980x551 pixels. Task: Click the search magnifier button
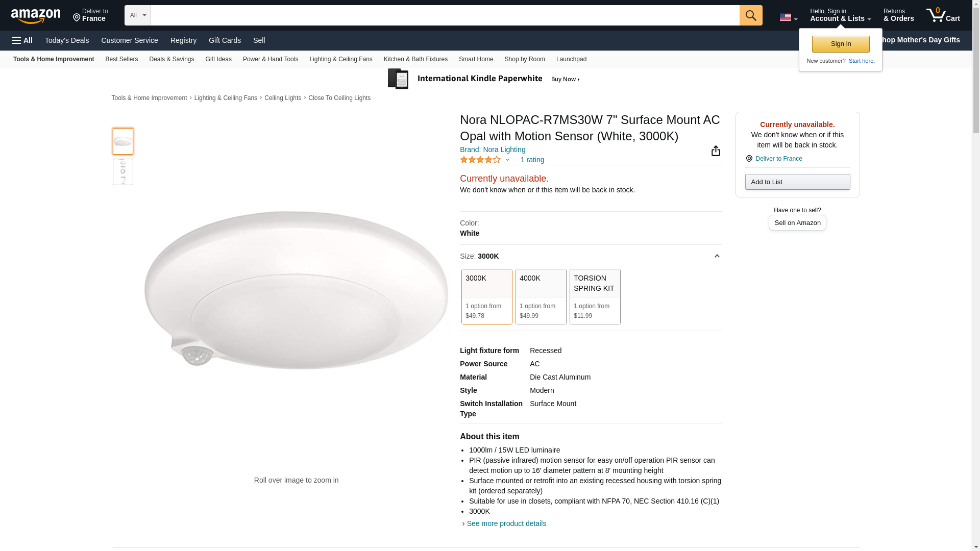point(750,15)
